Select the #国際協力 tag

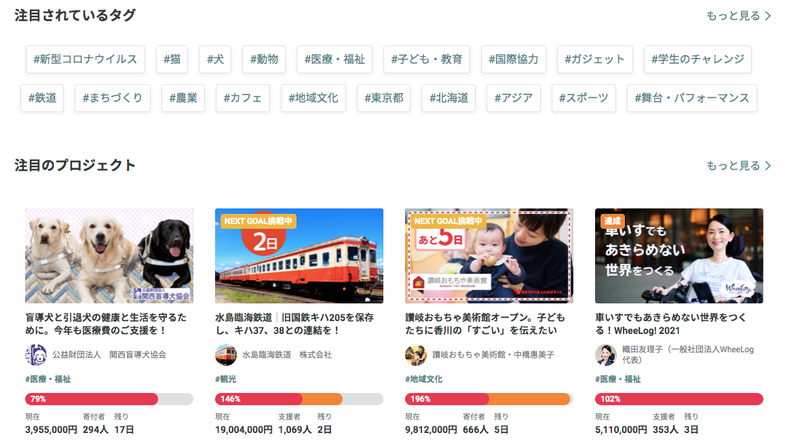[513, 59]
